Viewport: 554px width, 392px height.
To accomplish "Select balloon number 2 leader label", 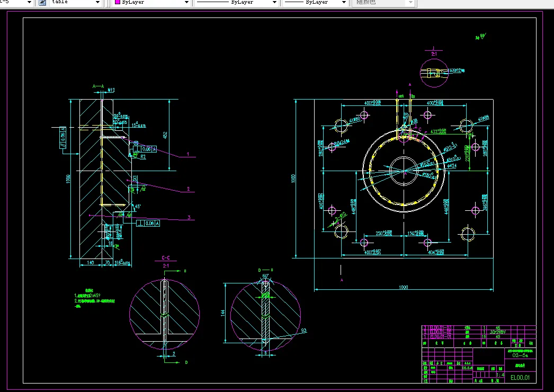I will [189, 189].
